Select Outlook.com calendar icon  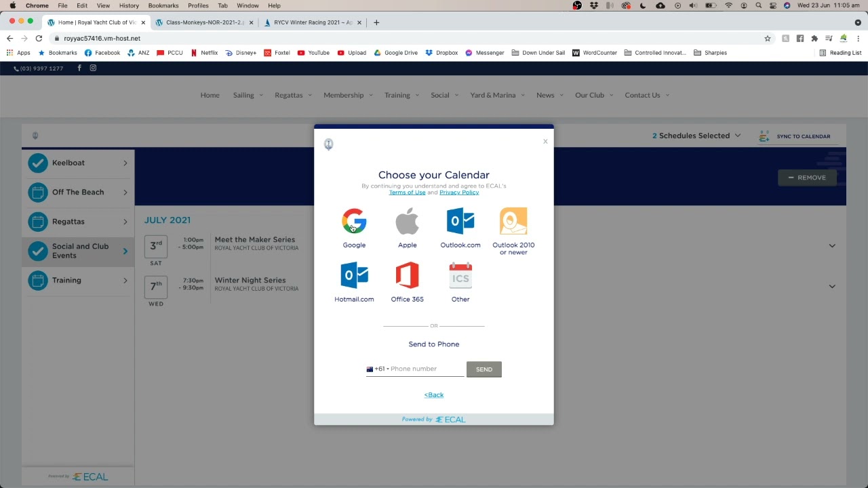point(460,221)
